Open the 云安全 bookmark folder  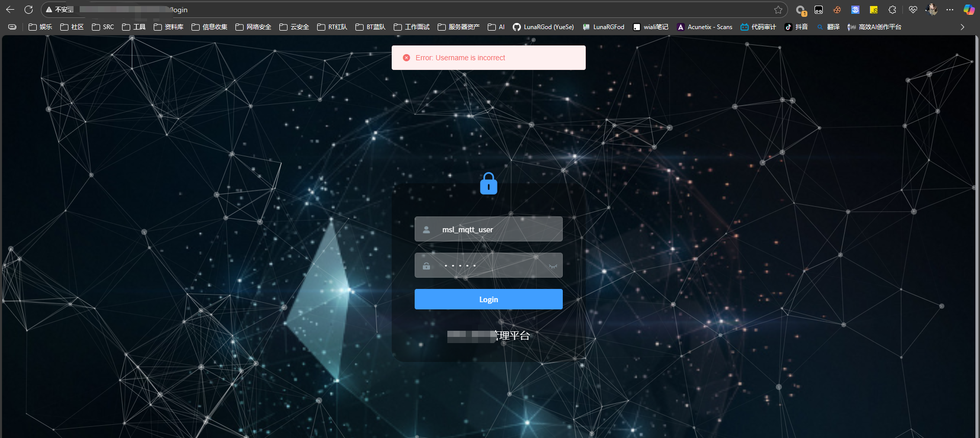[294, 27]
